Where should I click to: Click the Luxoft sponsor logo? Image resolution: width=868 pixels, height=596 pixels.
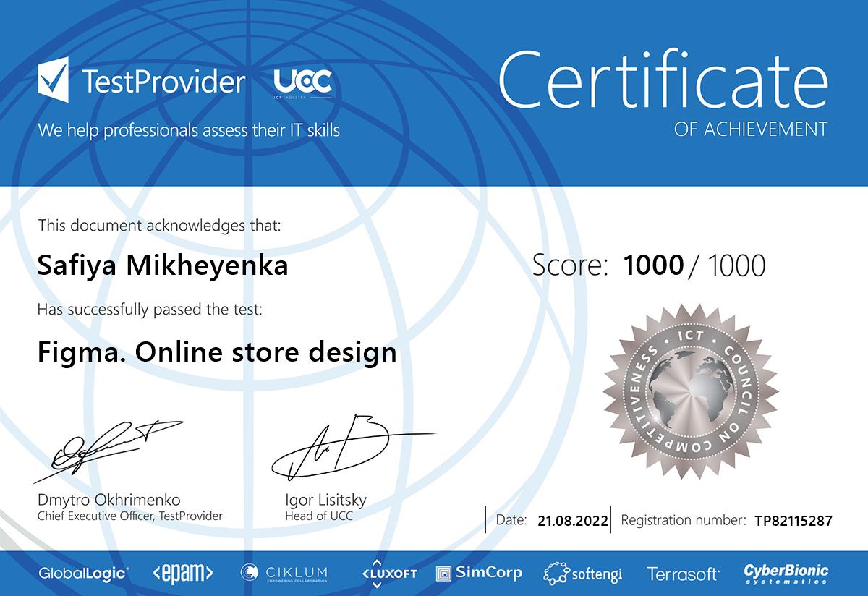pos(389,573)
